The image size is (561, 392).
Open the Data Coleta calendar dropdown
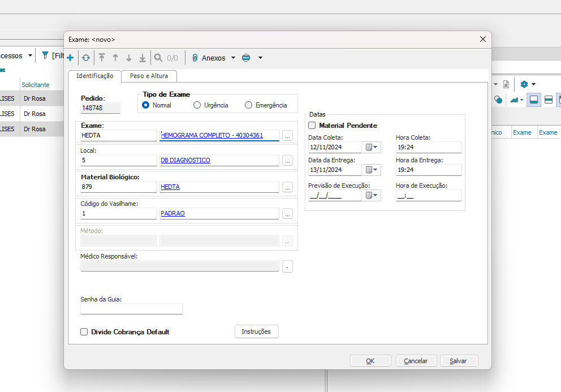click(x=373, y=148)
